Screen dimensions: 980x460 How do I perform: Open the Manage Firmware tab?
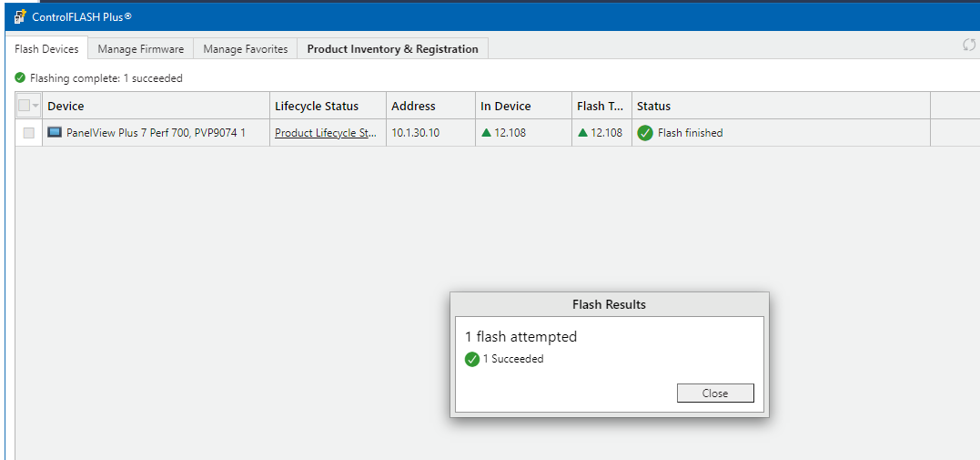[x=141, y=49]
